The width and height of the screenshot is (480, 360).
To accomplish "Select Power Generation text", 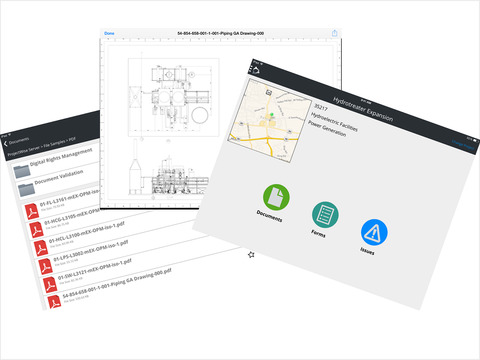I will 327,128.
